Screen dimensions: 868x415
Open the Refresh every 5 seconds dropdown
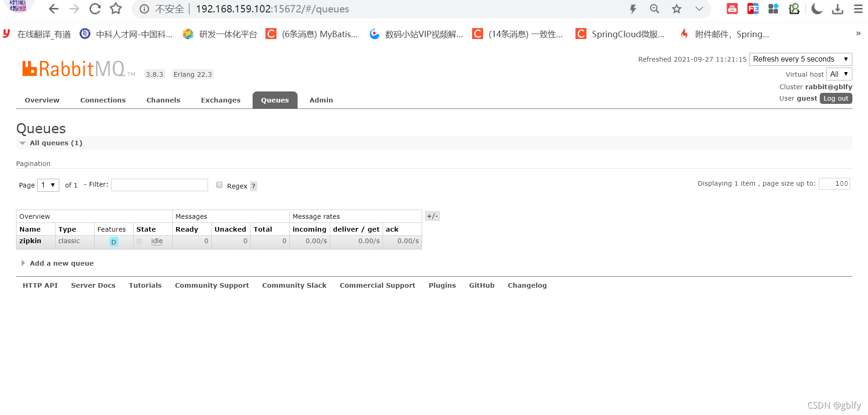click(800, 59)
